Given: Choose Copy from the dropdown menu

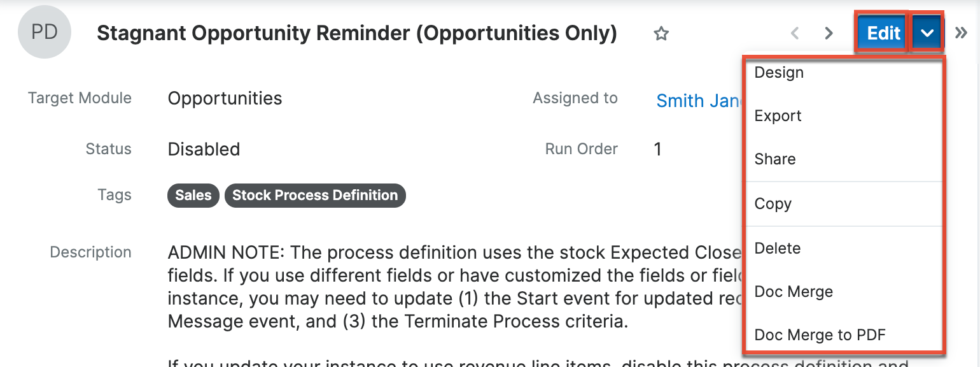Looking at the screenshot, I should pos(773,204).
